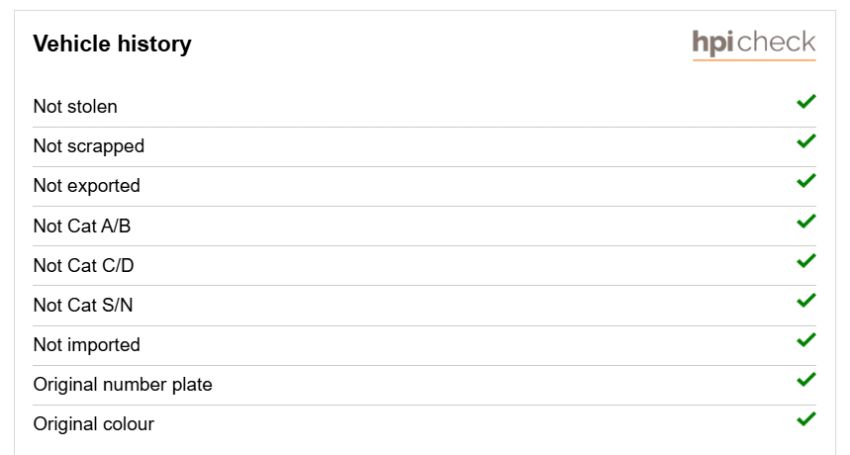The height and width of the screenshot is (455, 850).
Task: Click the Not scrapped label
Action: coord(89,146)
